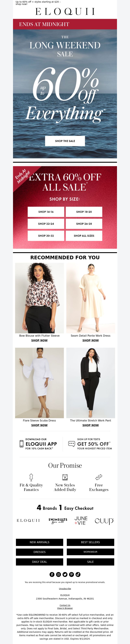Viewport: 130px width, 644px height.
Task: Click the Shop The Sale button
Action: pos(65,141)
